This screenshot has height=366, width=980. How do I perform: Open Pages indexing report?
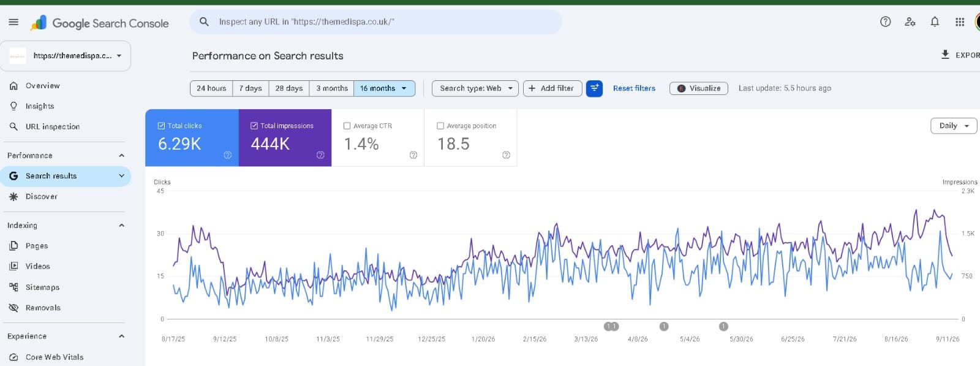pyautogui.click(x=37, y=246)
